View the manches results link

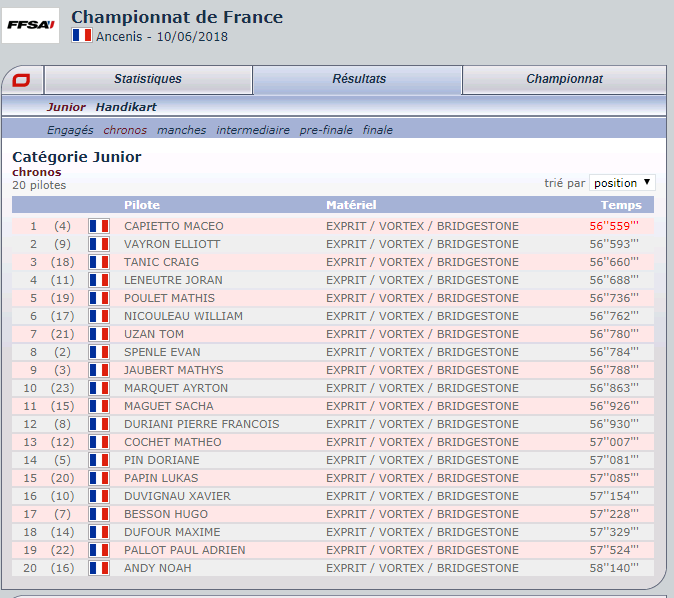(x=182, y=130)
